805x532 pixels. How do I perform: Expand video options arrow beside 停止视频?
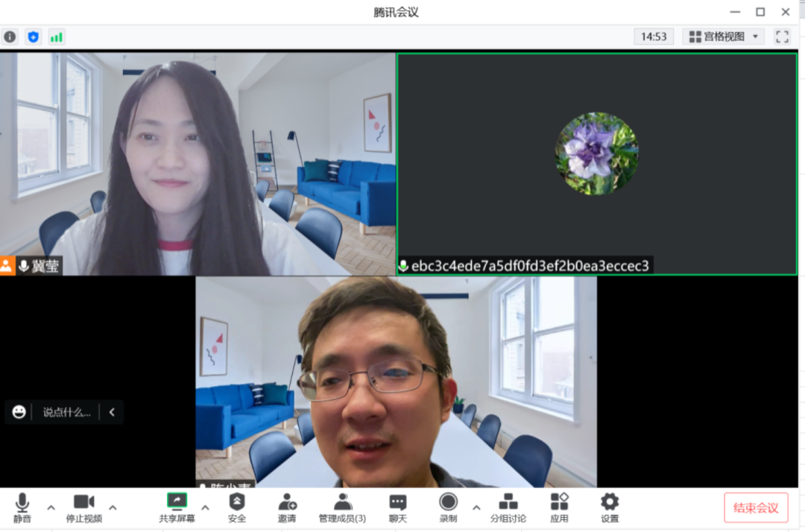coord(113,507)
